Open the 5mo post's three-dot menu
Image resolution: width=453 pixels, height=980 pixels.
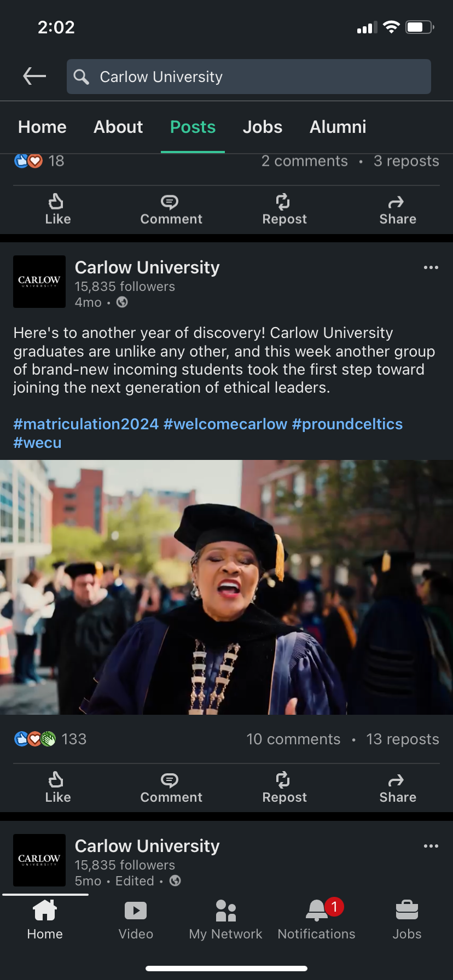tap(431, 846)
